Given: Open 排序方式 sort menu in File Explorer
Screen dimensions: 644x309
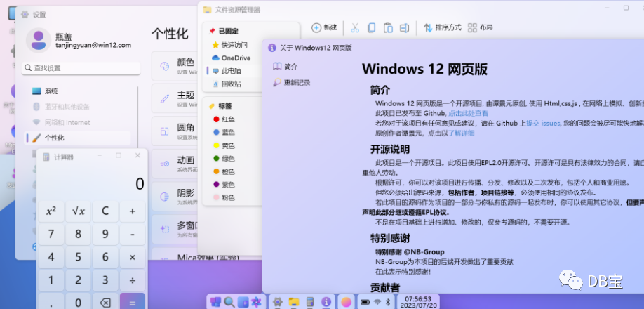Looking at the screenshot, I should (x=443, y=28).
